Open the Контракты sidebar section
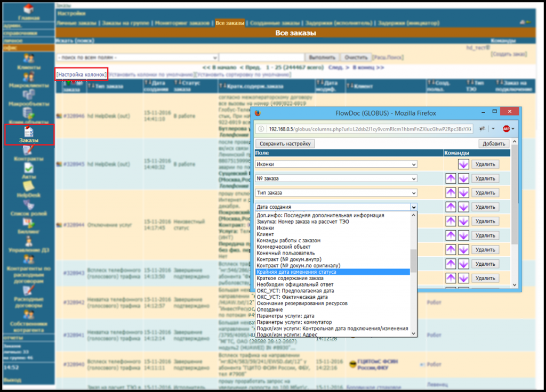This screenshot has width=546, height=392. [x=29, y=153]
